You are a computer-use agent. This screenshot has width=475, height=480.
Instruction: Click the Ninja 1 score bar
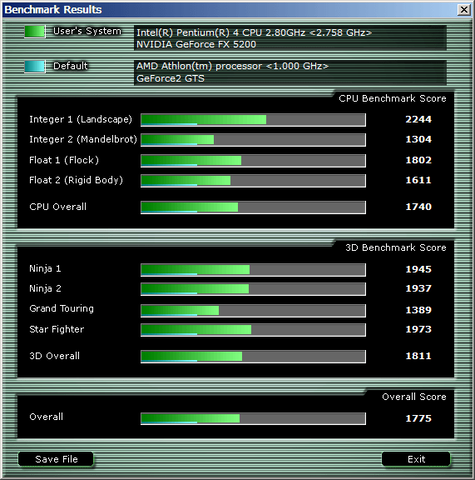point(253,270)
